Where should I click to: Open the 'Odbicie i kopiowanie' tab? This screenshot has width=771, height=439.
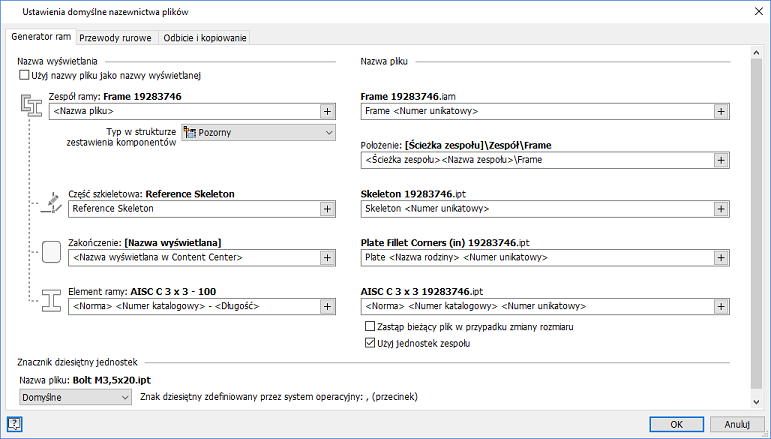[204, 38]
